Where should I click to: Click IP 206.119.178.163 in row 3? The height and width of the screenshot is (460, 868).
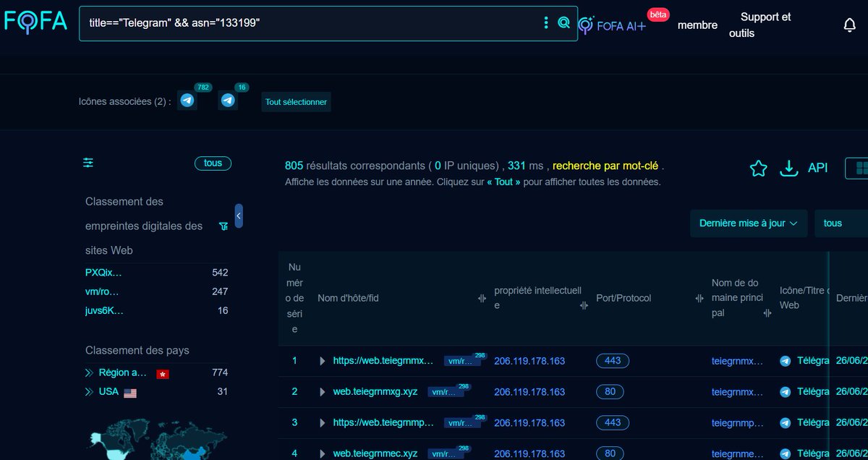(529, 422)
